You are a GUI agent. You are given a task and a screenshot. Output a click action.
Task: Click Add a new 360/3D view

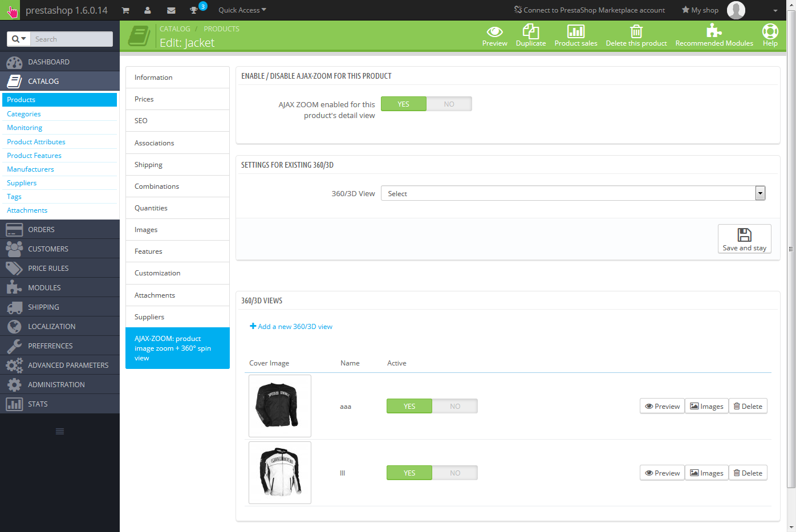tap(291, 327)
